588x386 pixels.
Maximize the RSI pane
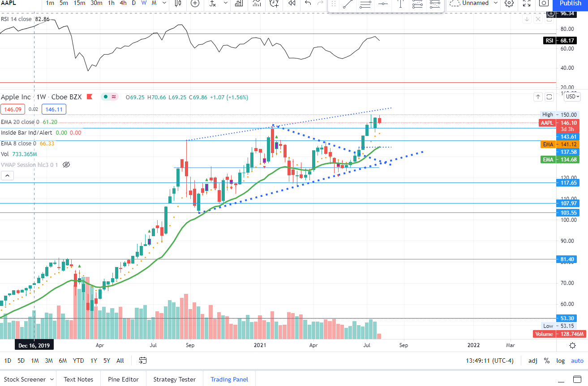pyautogui.click(x=549, y=19)
